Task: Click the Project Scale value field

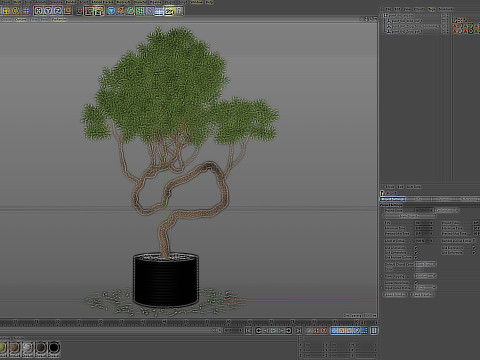Action: (424, 211)
